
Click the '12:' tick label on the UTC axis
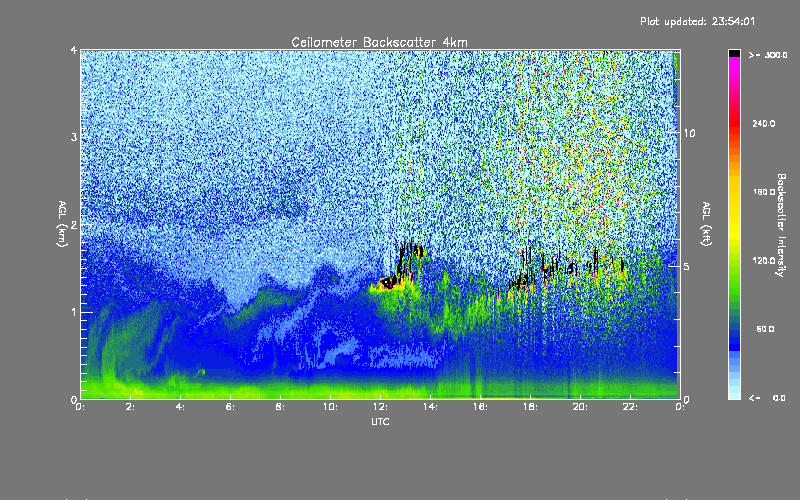380,407
